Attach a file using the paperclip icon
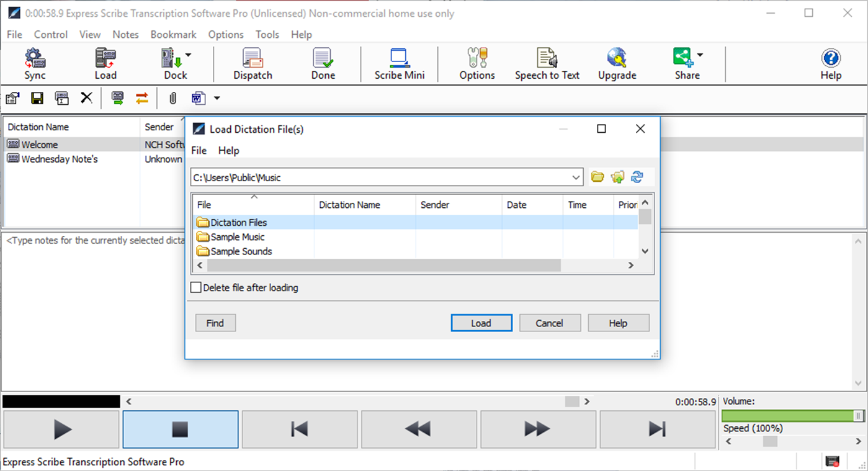The height and width of the screenshot is (471, 868). click(x=172, y=97)
